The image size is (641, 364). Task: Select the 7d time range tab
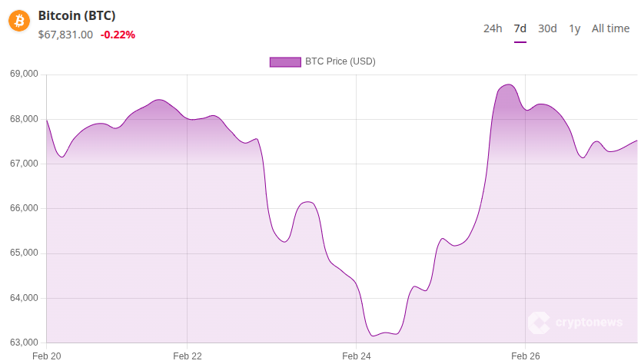pyautogui.click(x=520, y=28)
